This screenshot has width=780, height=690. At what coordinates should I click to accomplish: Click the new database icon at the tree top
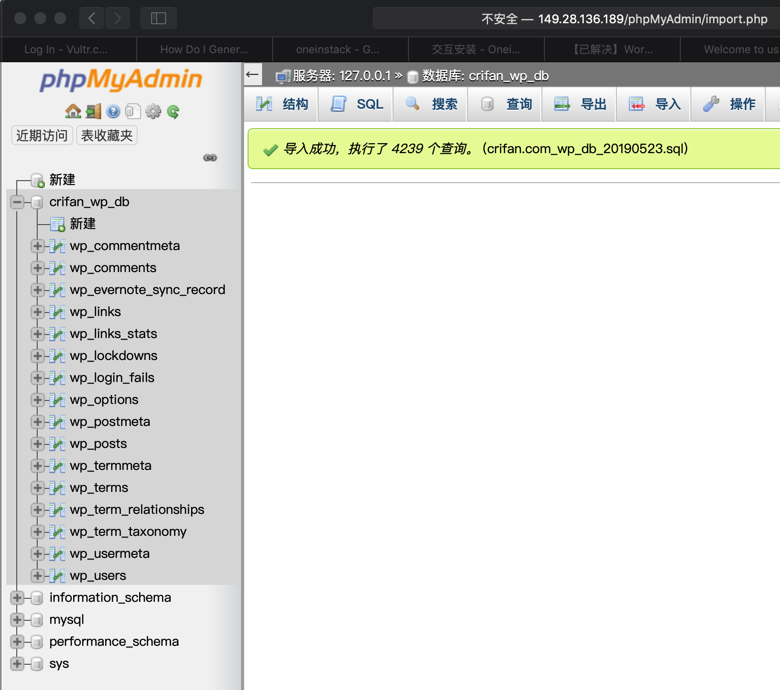pyautogui.click(x=37, y=180)
